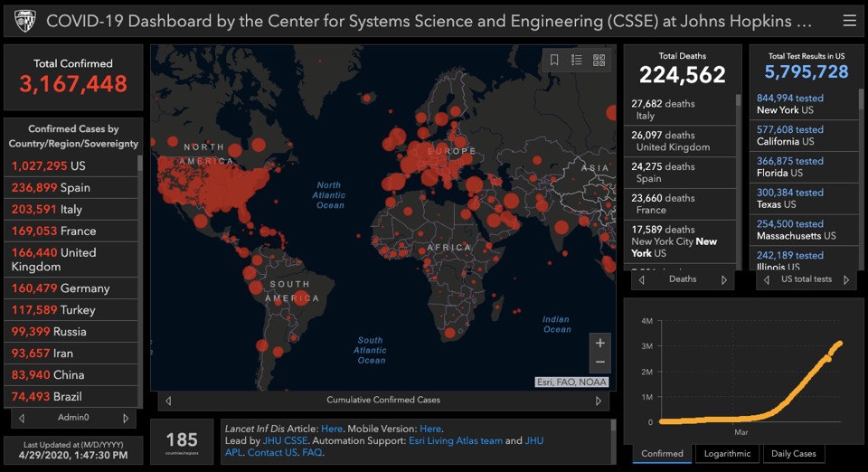Viewport: 868px width, 472px height.
Task: Go to next Admin0 list view
Action: (x=126, y=419)
